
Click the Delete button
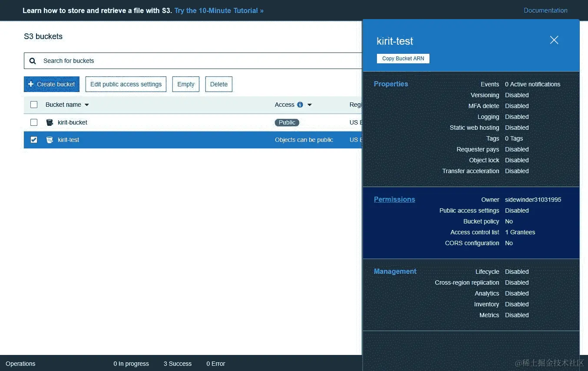(219, 84)
